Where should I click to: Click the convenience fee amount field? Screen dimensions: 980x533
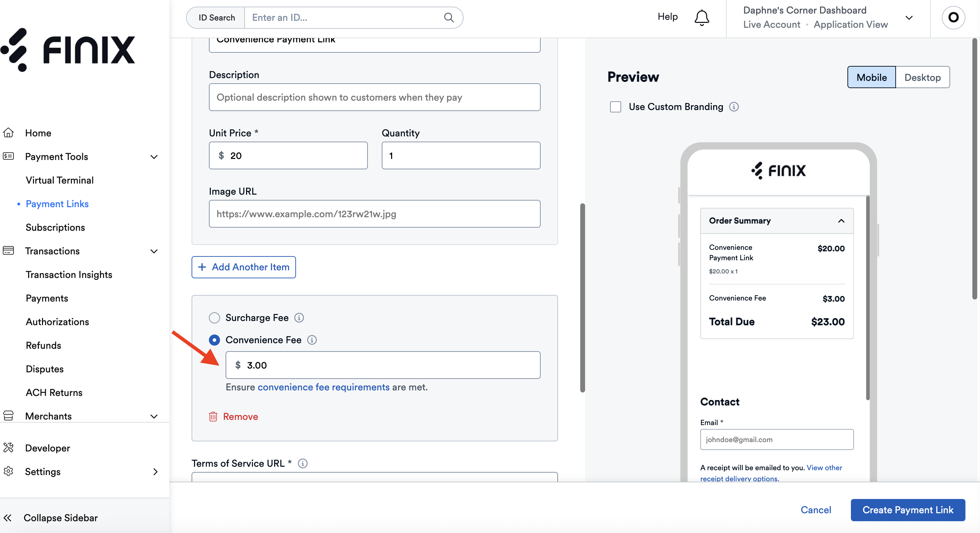[383, 365]
